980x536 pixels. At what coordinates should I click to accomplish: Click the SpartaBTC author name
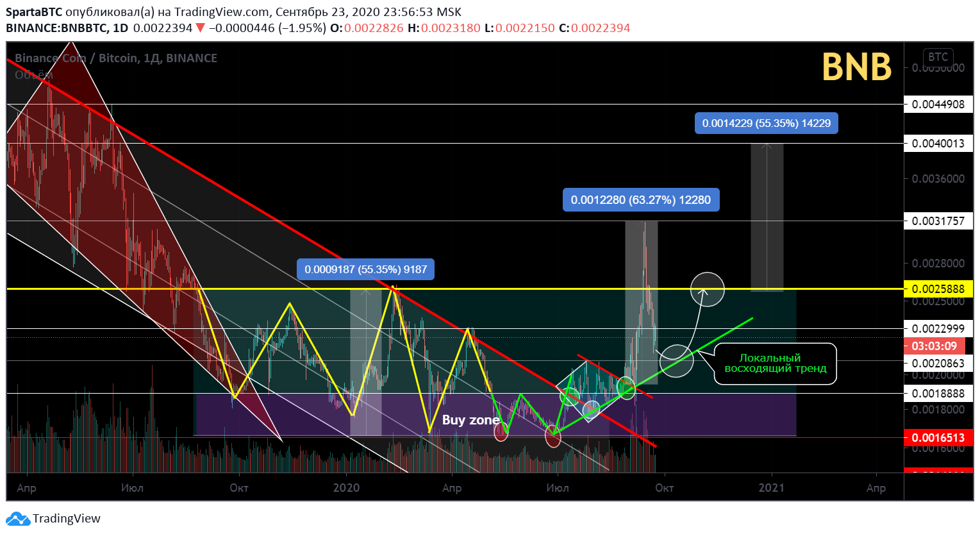(34, 12)
